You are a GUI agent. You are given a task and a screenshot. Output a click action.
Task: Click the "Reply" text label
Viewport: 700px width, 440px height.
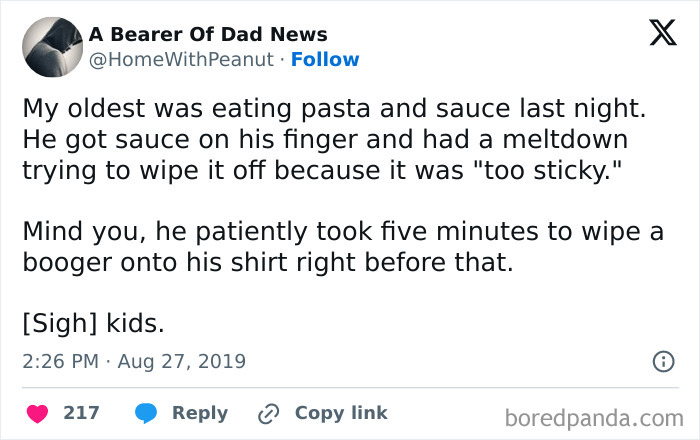click(x=200, y=413)
